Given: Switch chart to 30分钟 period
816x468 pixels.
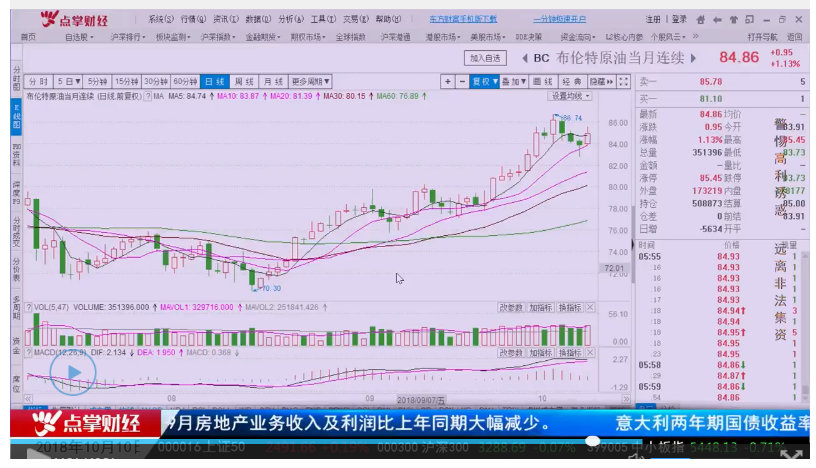Looking at the screenshot, I should [x=155, y=82].
